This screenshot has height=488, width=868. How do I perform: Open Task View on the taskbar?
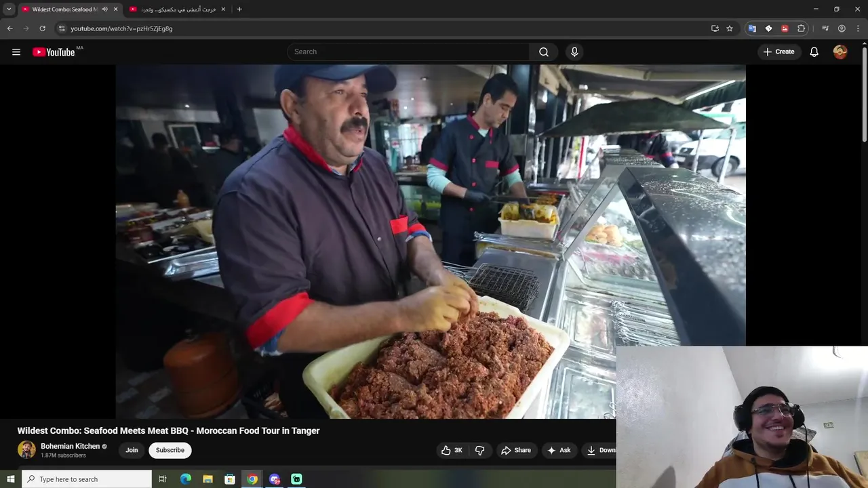(x=163, y=479)
